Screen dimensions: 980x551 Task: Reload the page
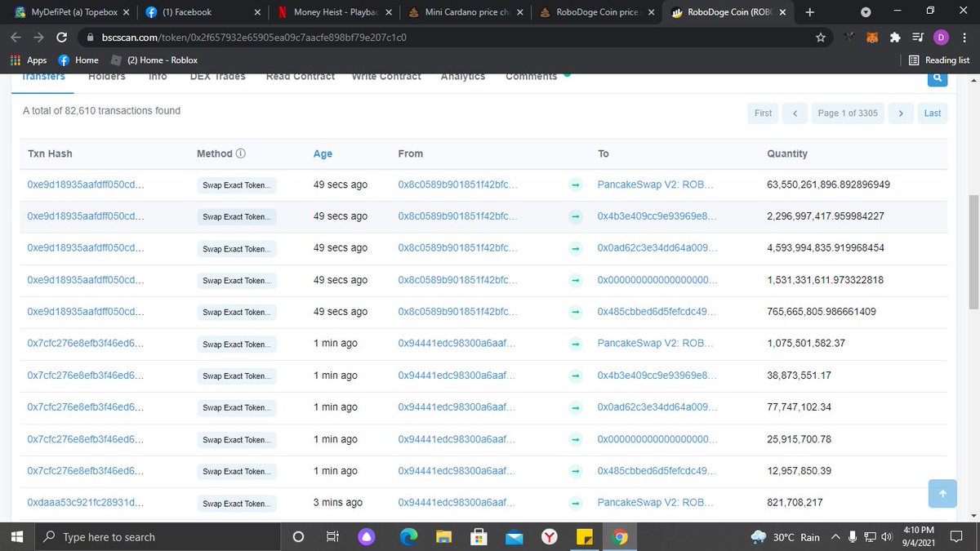click(x=61, y=38)
